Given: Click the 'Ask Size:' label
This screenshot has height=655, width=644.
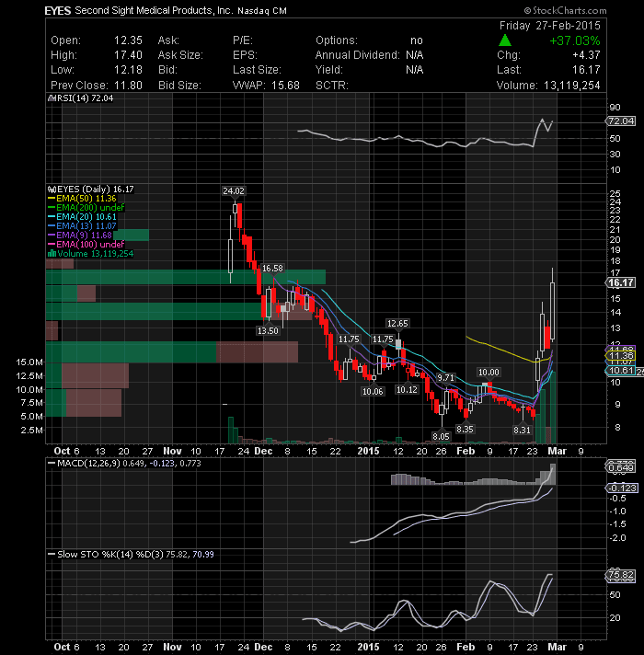Looking at the screenshot, I should (x=180, y=55).
